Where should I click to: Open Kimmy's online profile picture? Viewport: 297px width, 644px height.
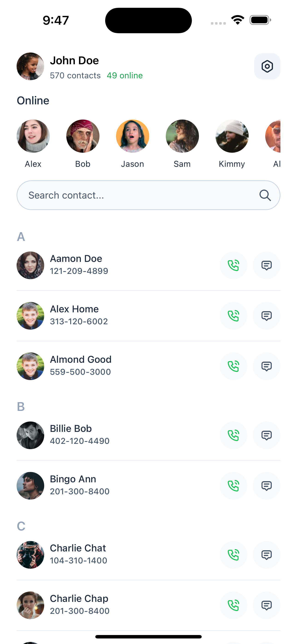pyautogui.click(x=232, y=136)
